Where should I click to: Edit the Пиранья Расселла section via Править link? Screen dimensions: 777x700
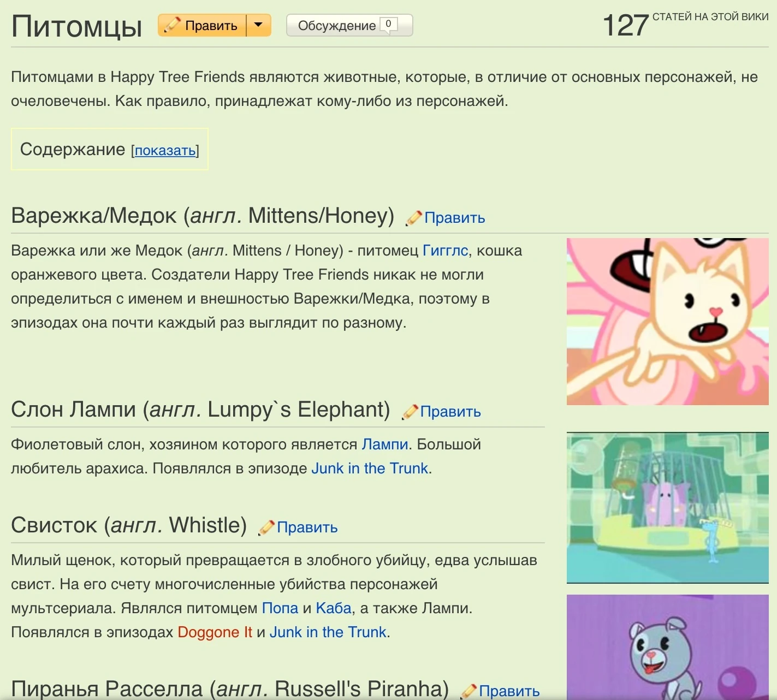coord(509,691)
